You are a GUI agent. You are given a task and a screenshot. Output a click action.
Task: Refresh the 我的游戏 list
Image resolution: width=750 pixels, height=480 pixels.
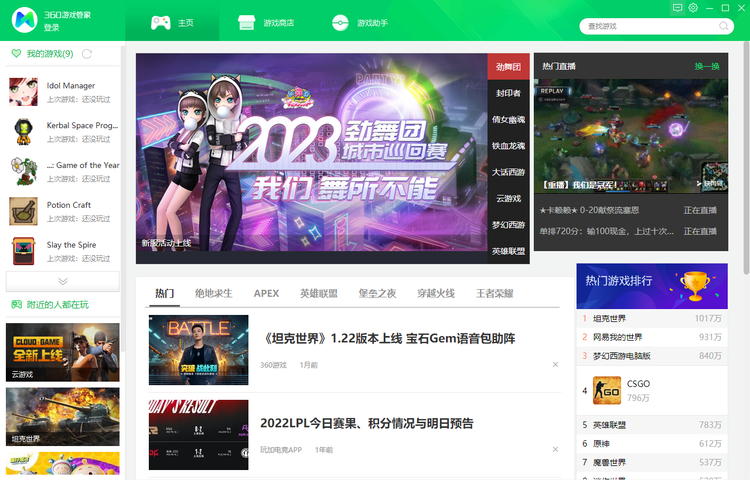[x=87, y=54]
